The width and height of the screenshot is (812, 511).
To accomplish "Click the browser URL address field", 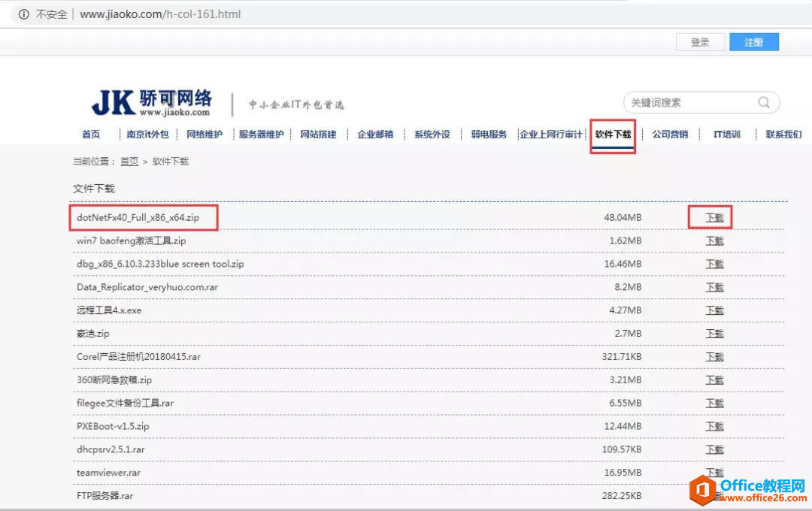I will click(x=161, y=14).
